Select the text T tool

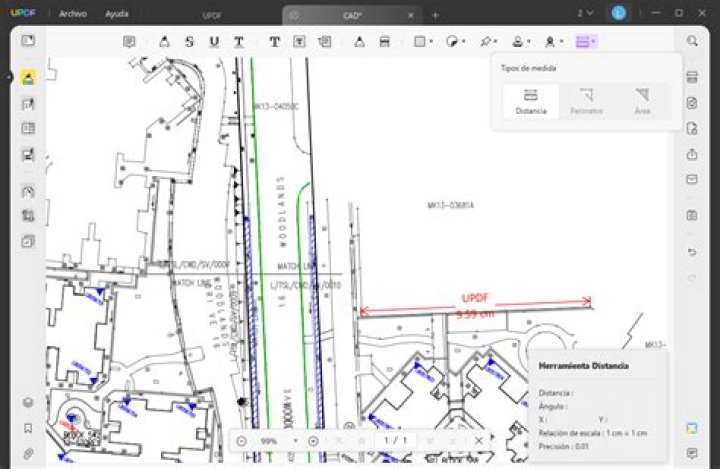pos(275,42)
